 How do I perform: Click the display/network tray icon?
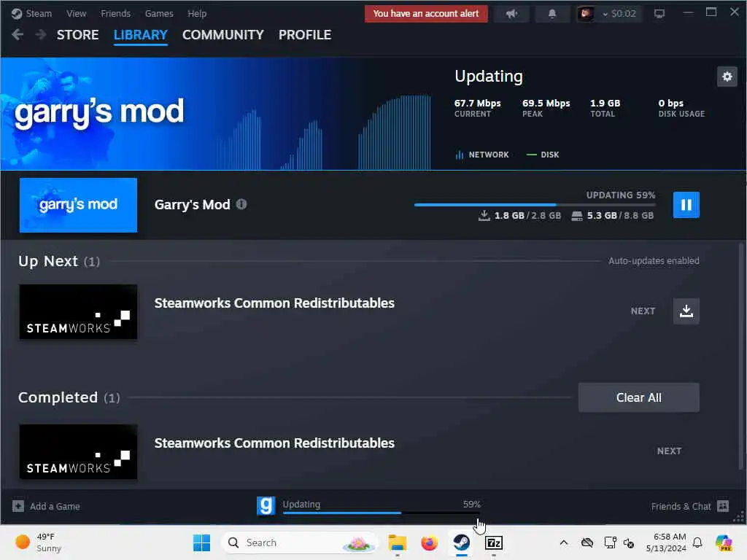tap(610, 542)
